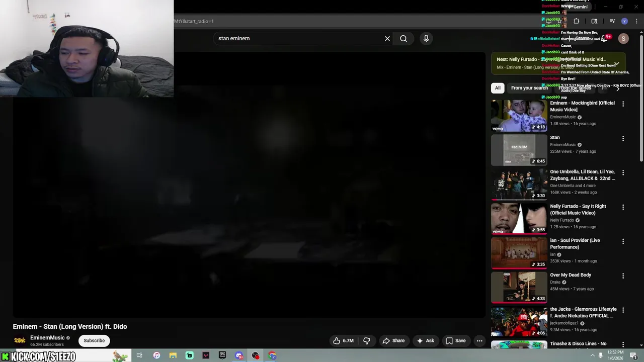Open options for the Jacka - Glamorous Lifestyle

(623, 310)
